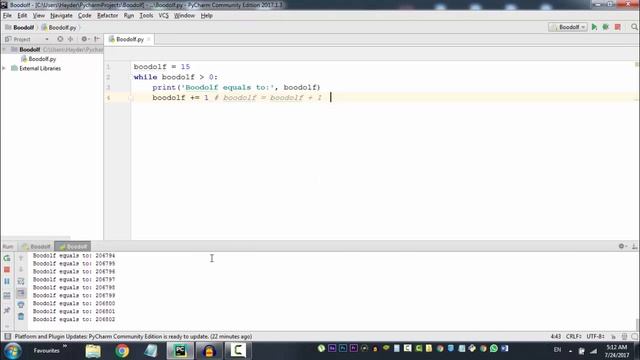Open the Window menu
640x360 pixels.
click(x=184, y=16)
